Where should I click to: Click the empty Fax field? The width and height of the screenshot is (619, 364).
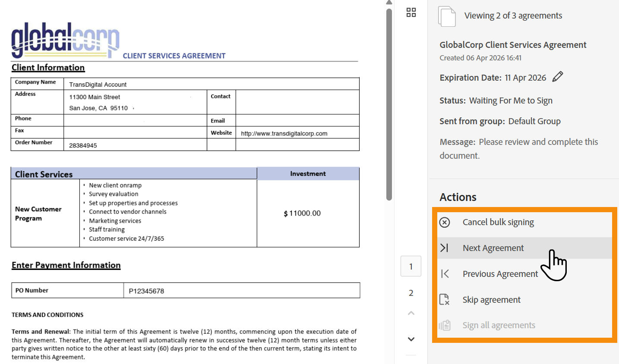tap(135, 132)
